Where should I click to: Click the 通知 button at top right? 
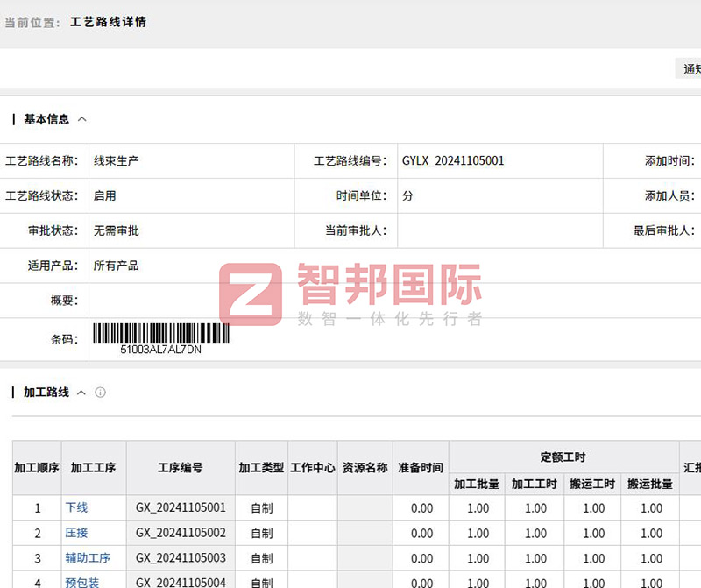(x=691, y=68)
